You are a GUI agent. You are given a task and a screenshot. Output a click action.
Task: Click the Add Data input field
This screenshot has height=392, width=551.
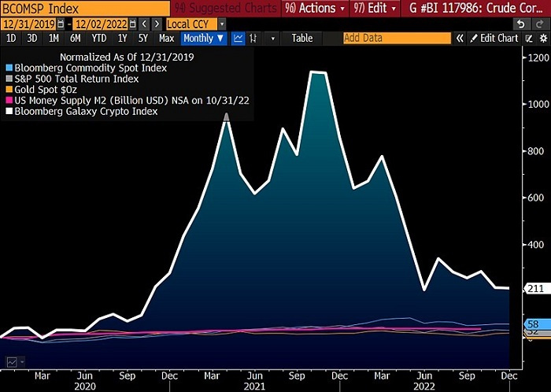pos(396,38)
